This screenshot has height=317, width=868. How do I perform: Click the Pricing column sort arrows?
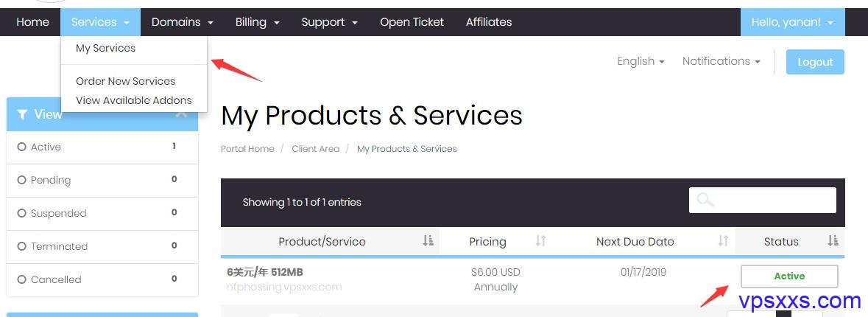click(541, 240)
